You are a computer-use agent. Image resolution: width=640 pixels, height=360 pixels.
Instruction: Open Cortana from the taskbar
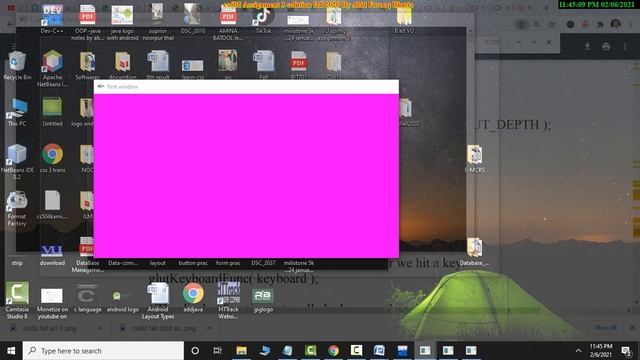pyautogui.click(x=195, y=351)
